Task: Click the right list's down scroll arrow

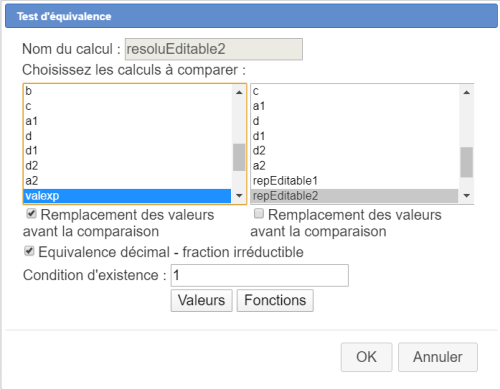Action: (x=467, y=196)
